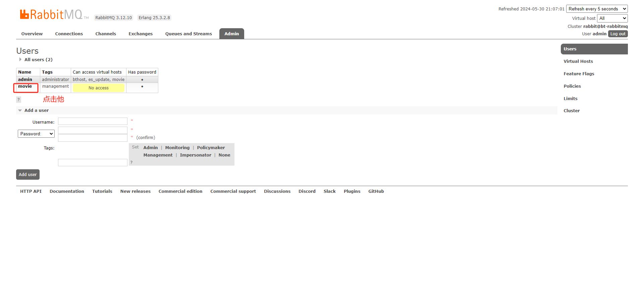Click the help question mark below users table
Image resolution: width=644 pixels, height=306 pixels.
click(x=18, y=99)
